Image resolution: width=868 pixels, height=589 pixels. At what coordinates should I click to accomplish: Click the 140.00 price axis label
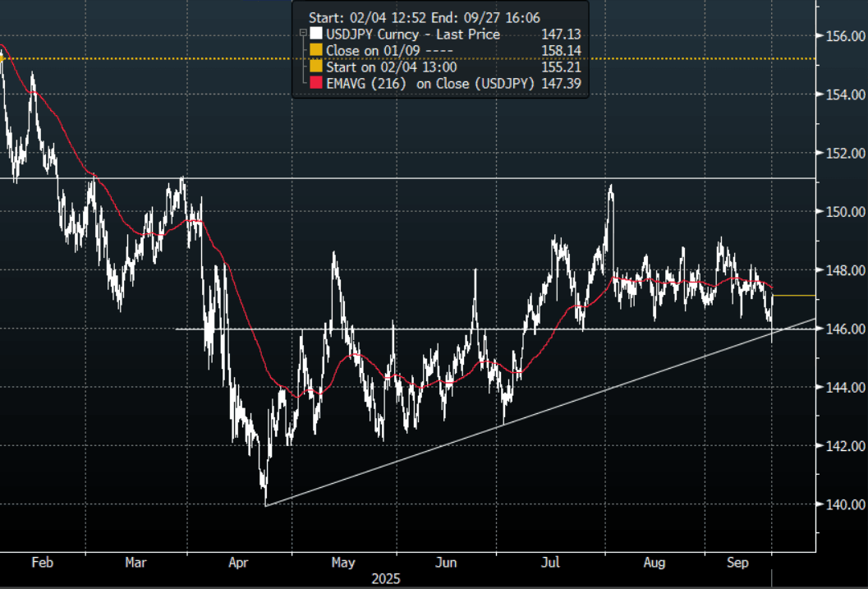tap(846, 504)
